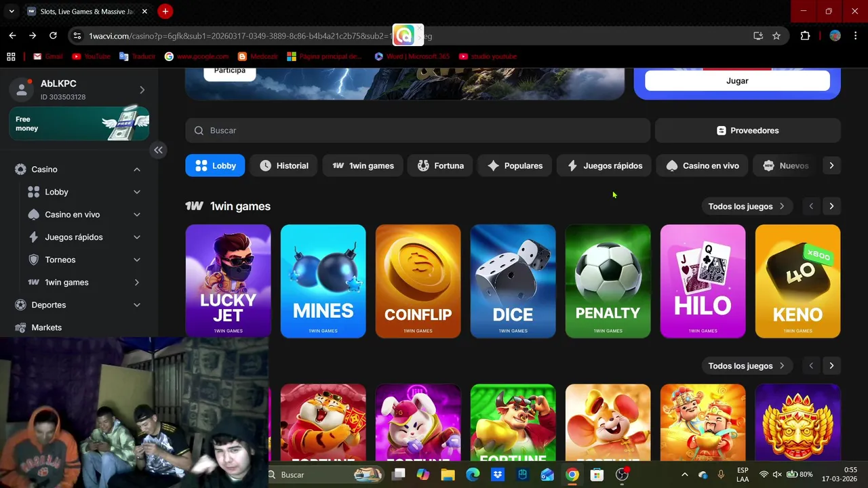This screenshot has height=488, width=868.
Task: Switch to the Fortuna tab
Action: [x=440, y=165]
